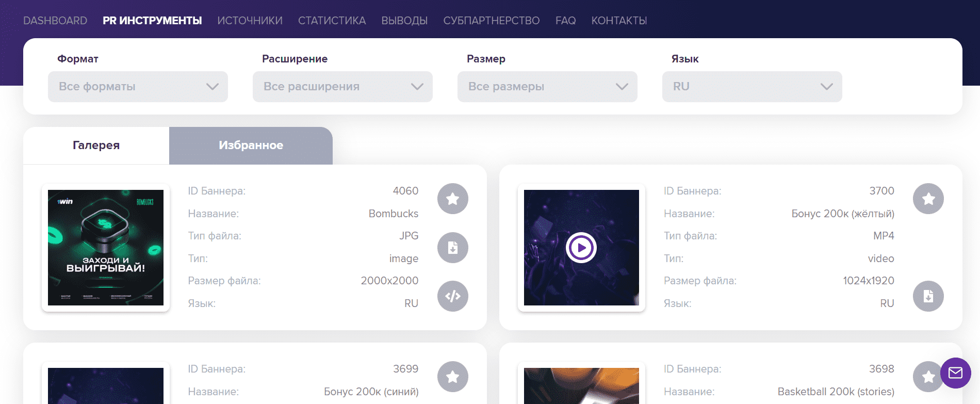
Task: Open the Формат dropdown Все форматы
Action: tap(138, 87)
